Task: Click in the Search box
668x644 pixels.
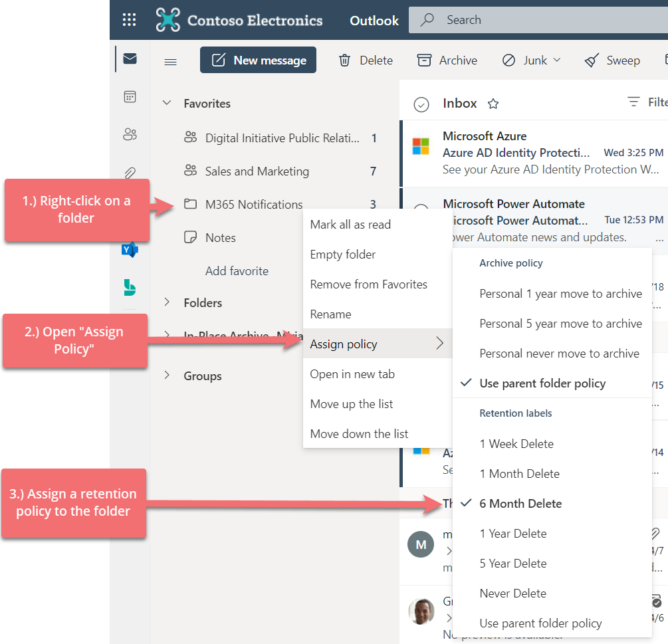Action: click(x=538, y=19)
